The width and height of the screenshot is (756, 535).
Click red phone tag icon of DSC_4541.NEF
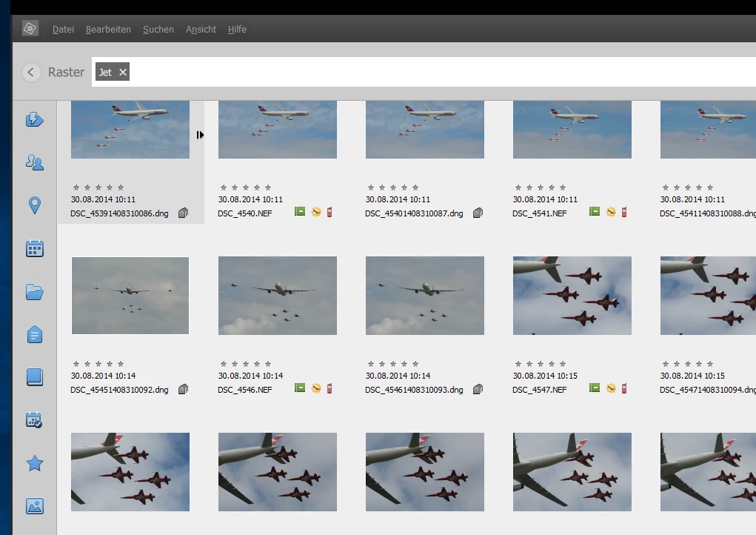point(624,212)
